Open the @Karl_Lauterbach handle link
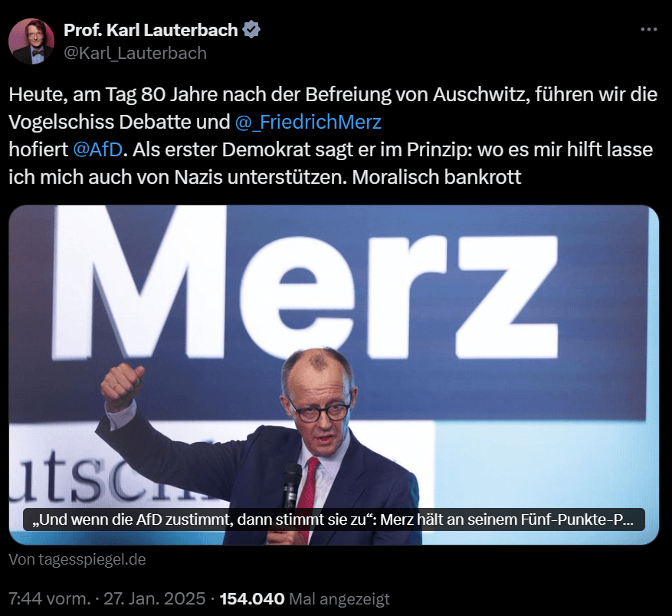Screen dimensions: 672x616 [135, 53]
